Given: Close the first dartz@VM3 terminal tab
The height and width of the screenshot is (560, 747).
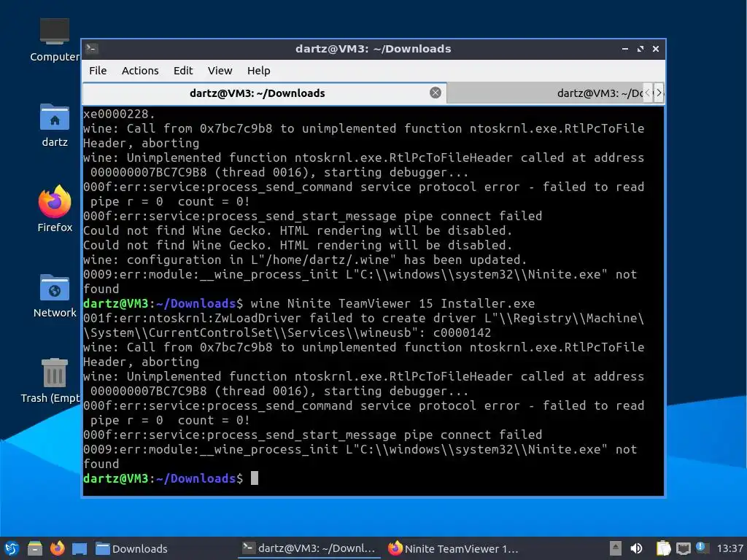Looking at the screenshot, I should (x=435, y=93).
